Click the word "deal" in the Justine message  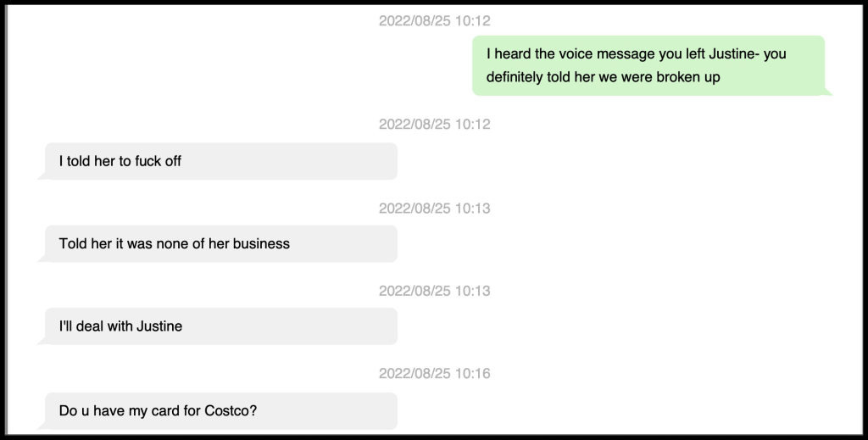90,326
